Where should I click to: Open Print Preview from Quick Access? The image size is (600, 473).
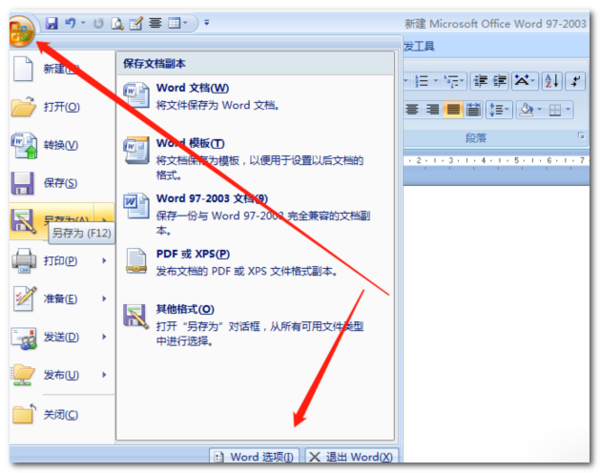pyautogui.click(x=117, y=24)
